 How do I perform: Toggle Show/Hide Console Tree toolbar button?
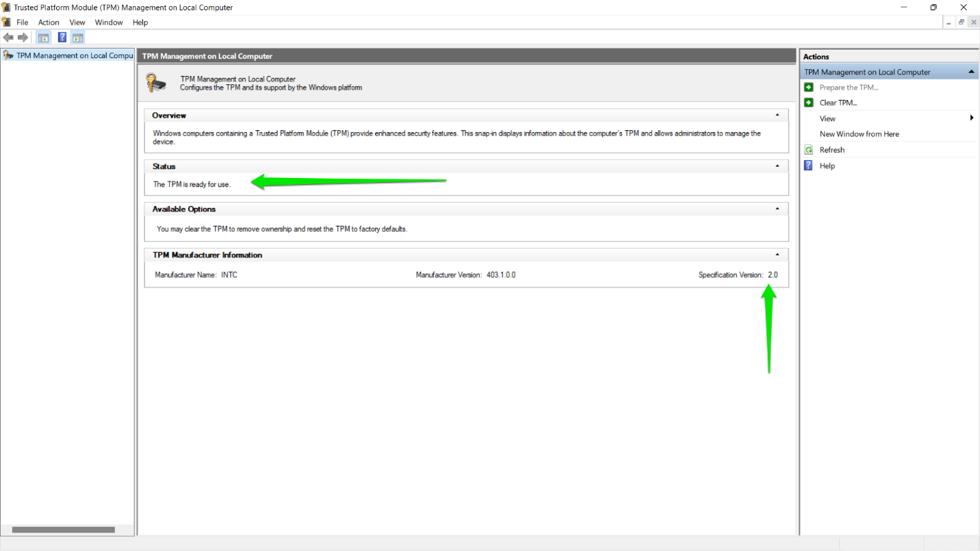(43, 38)
